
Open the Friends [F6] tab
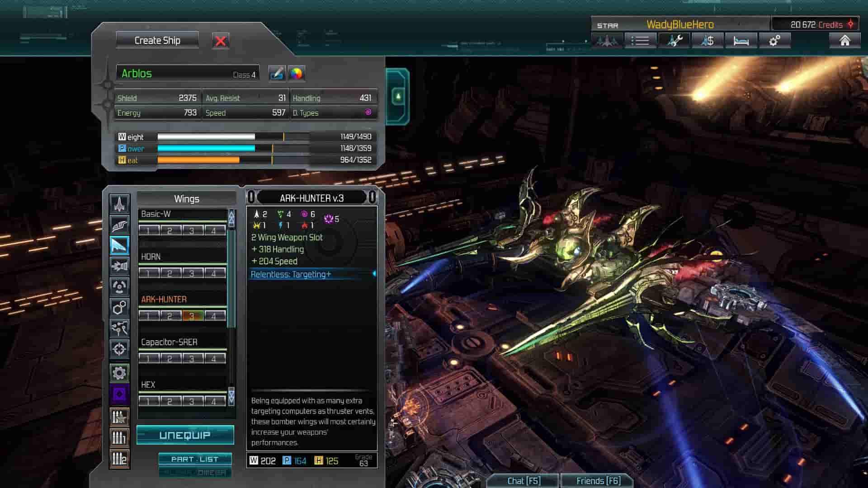click(598, 481)
